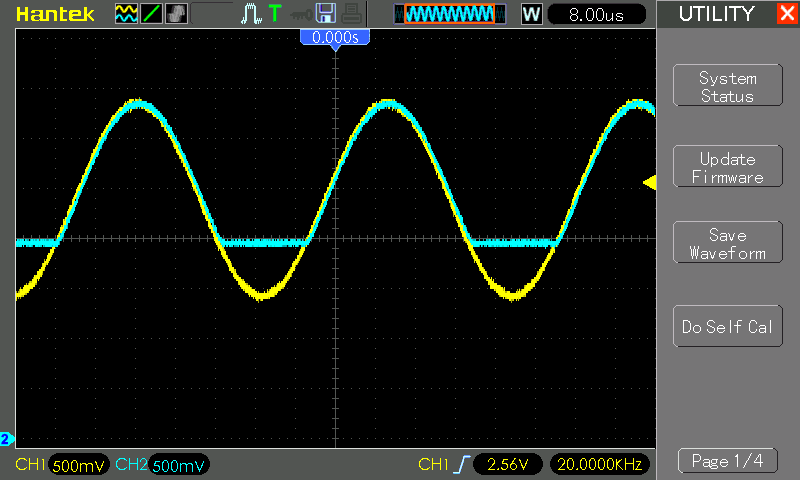Click the gray key lock icon

(x=301, y=15)
